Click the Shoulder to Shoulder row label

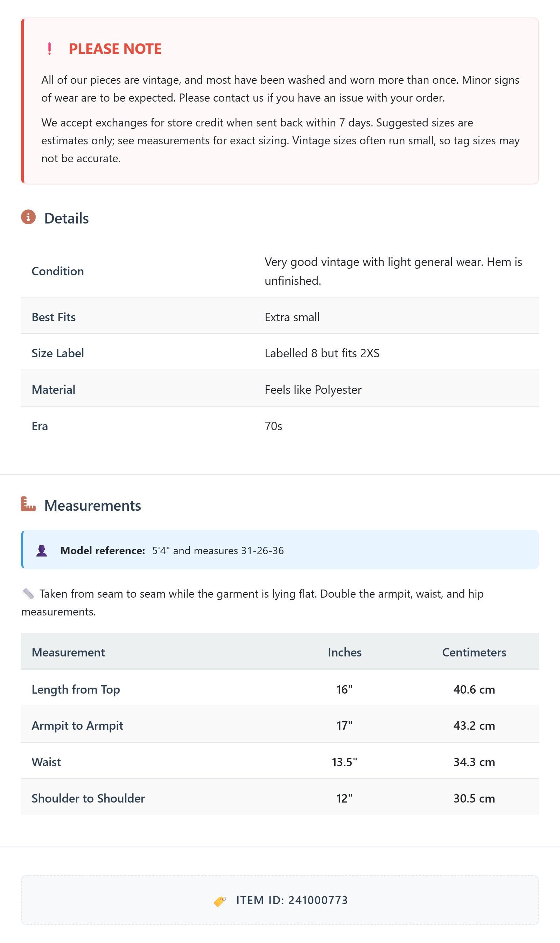pyautogui.click(x=88, y=798)
